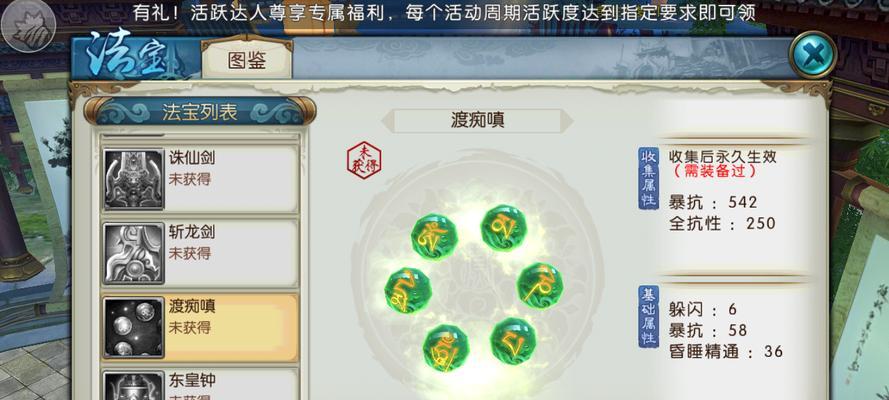Select 斩龙剑 icon in the treasure list
The height and width of the screenshot is (400, 889).
[134, 254]
